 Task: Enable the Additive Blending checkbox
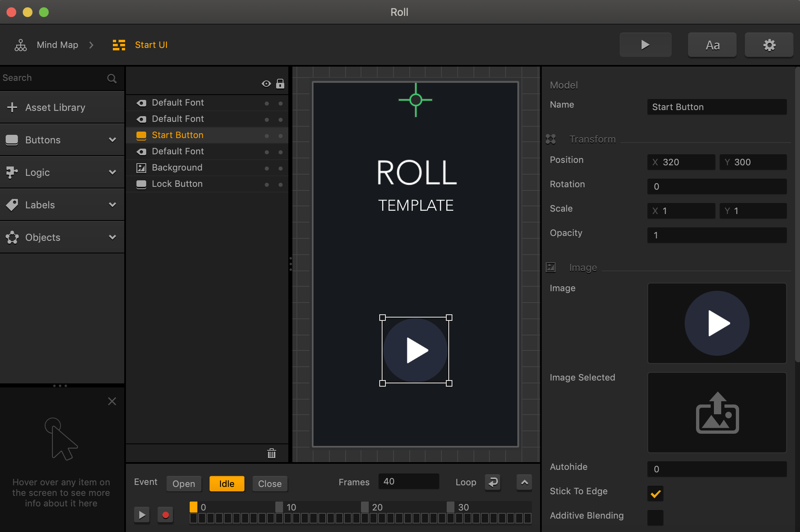[x=655, y=518]
